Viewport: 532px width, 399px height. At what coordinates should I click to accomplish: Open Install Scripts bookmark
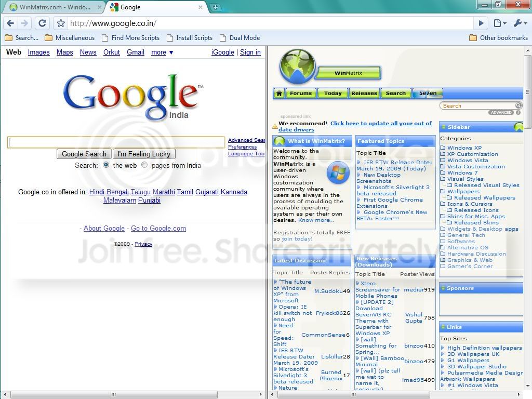tap(190, 37)
